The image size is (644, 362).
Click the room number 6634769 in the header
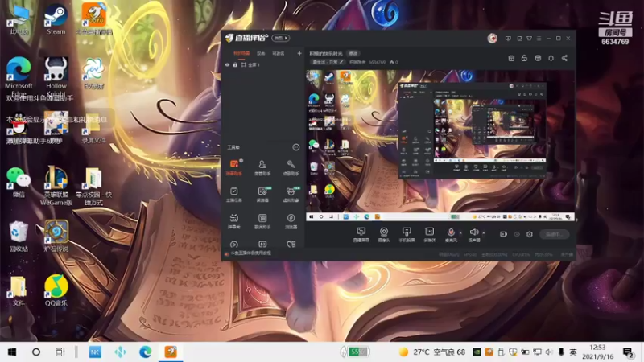pos(377,63)
